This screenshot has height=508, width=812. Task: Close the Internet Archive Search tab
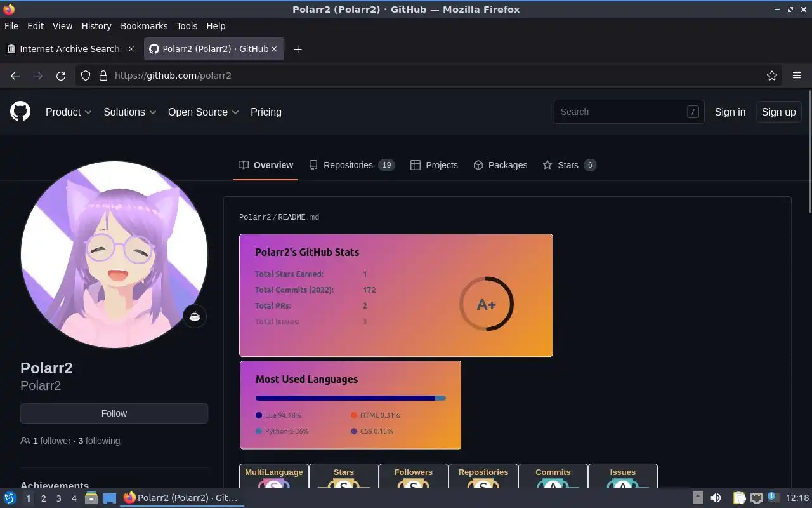coord(131,49)
